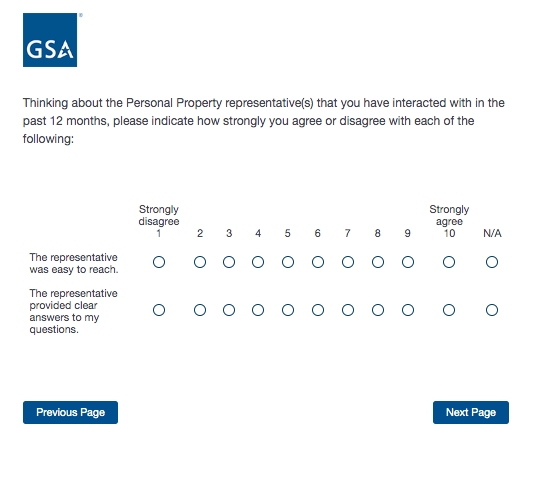
Task: Rate 'easy to reach' as 1 Strongly disagree
Action: (x=159, y=262)
